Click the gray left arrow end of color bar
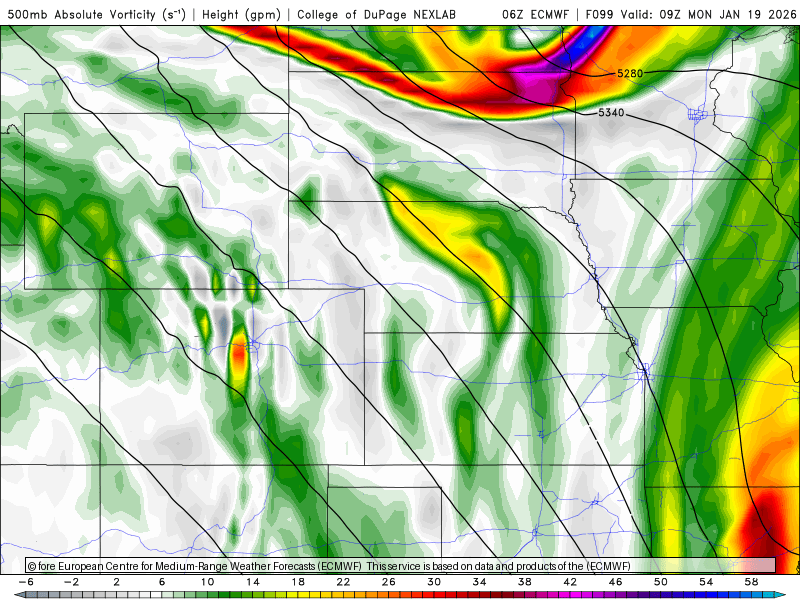 (18, 595)
